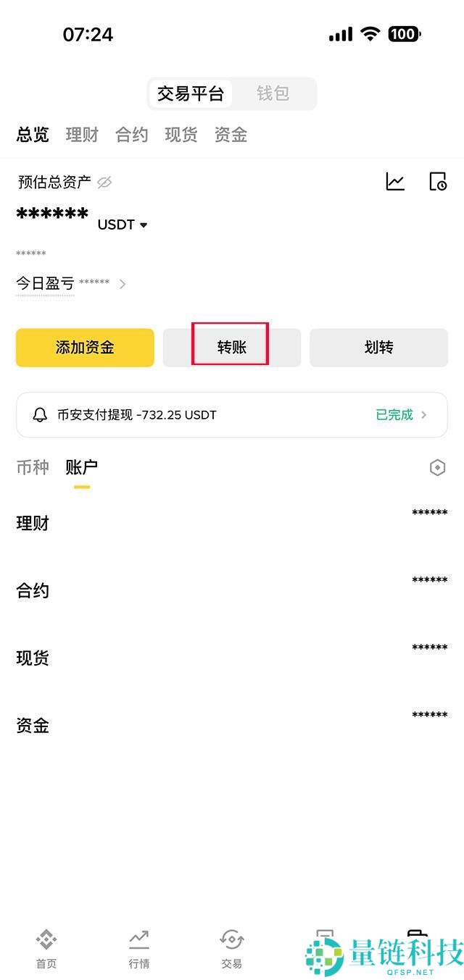The height and width of the screenshot is (980, 464).
Task: Open account settings via the icon beside 账户
Action: coord(437,467)
